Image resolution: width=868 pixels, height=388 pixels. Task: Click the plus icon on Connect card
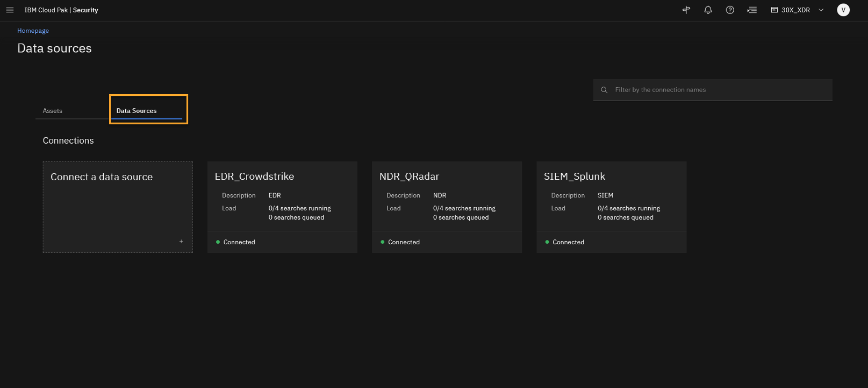tap(181, 242)
